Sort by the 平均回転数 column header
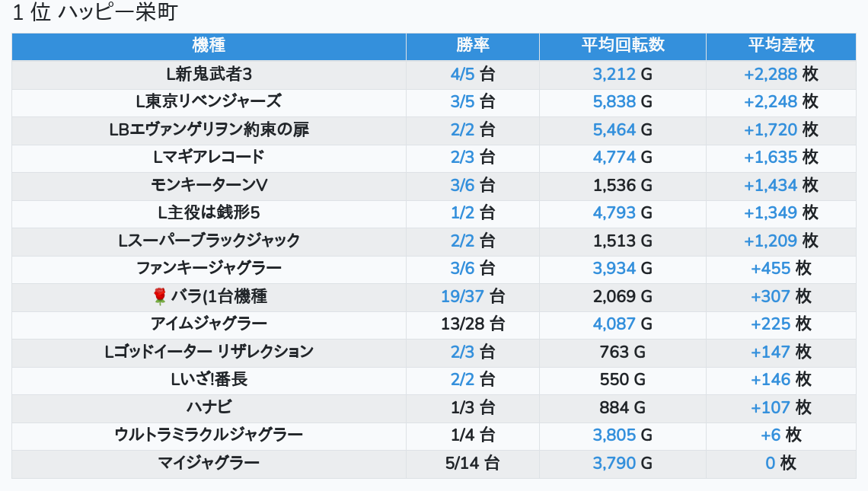The image size is (868, 491). [623, 45]
